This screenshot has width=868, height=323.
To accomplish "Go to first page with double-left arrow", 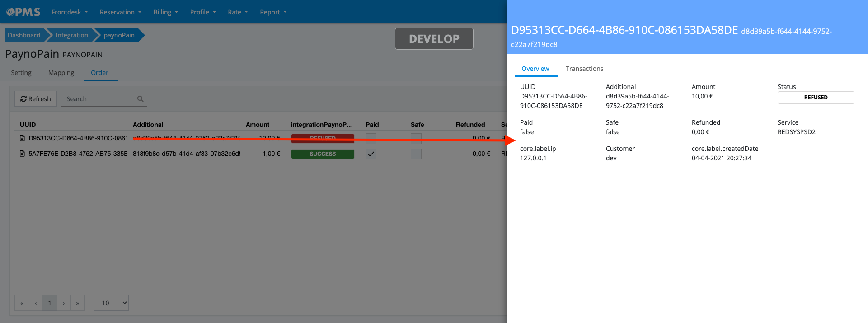I will point(22,303).
